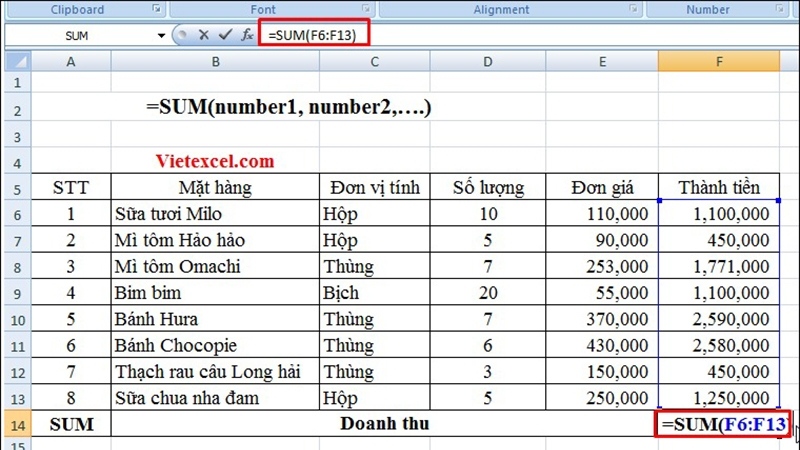Open Clipboard group dialog launcher
Screen dimensions: 800x450
click(157, 9)
